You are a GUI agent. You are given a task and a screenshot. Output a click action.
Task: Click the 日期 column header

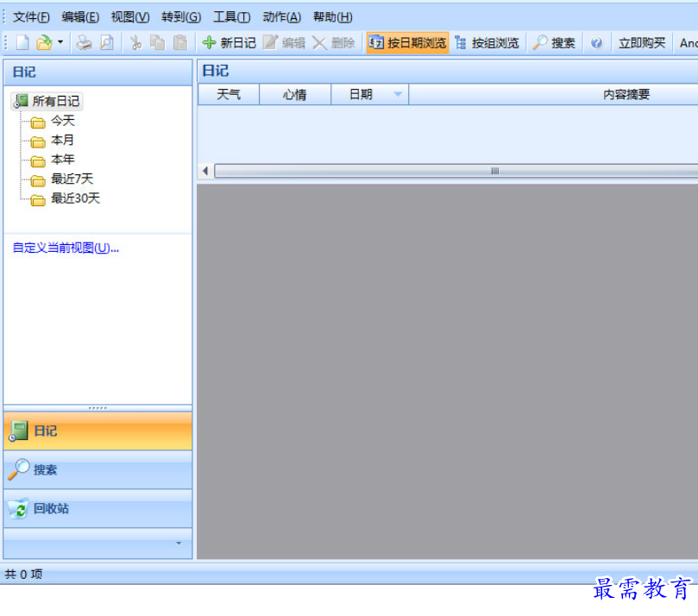coord(369,94)
